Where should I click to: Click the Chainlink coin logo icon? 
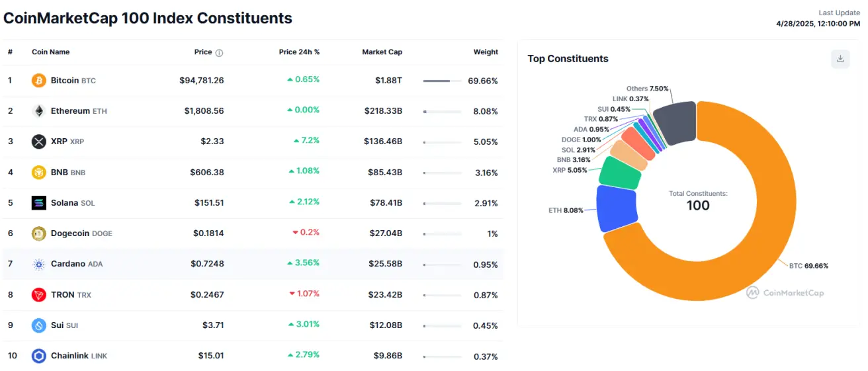(x=39, y=356)
